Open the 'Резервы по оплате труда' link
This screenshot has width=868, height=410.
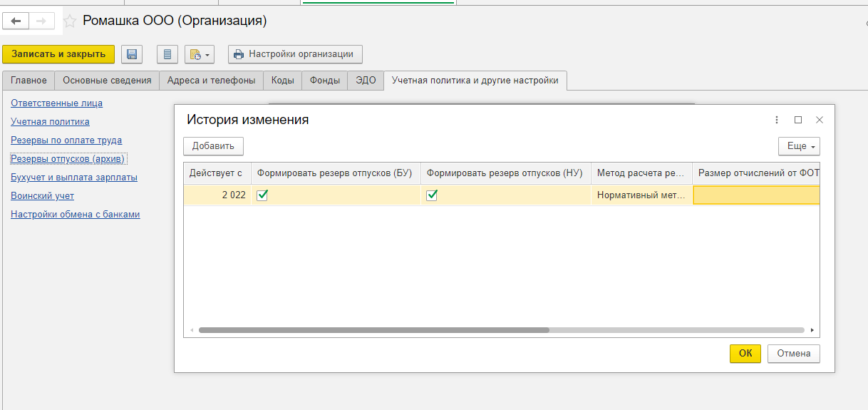click(x=66, y=140)
